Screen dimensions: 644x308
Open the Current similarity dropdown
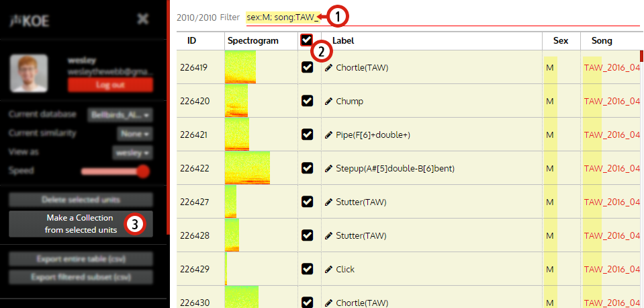135,134
